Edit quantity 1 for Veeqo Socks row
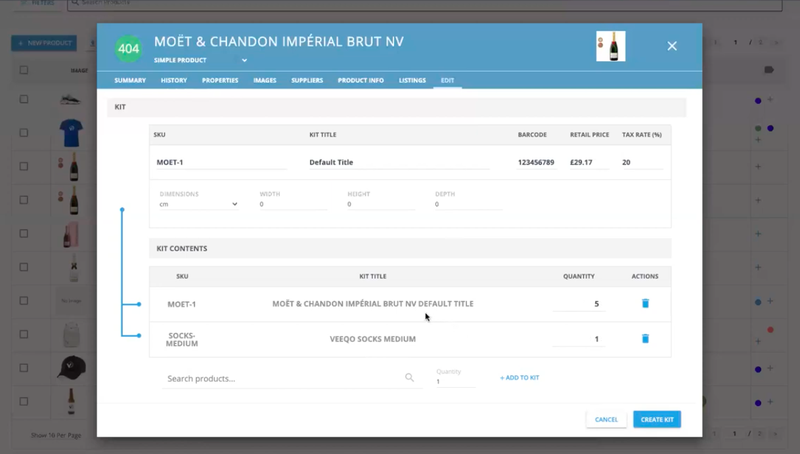800x454 pixels. coord(579,339)
